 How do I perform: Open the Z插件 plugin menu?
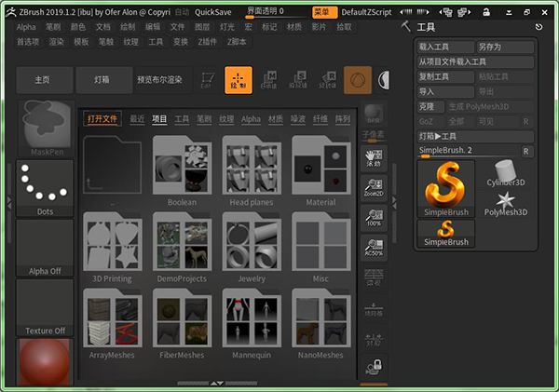(208, 42)
